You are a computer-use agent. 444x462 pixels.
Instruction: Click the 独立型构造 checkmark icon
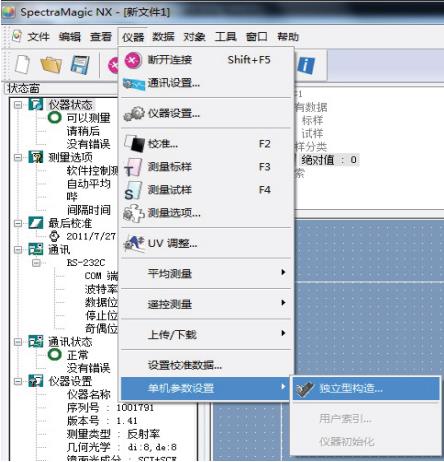(x=305, y=389)
